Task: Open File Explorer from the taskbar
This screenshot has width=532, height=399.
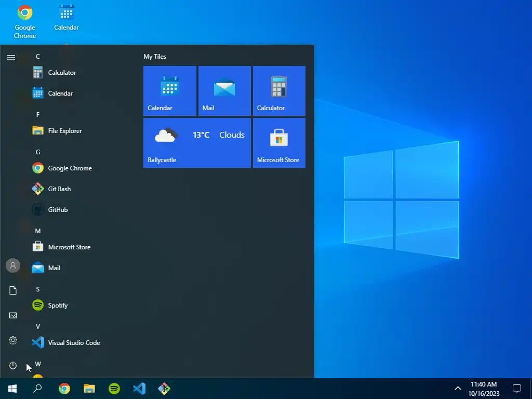Action: click(x=89, y=389)
